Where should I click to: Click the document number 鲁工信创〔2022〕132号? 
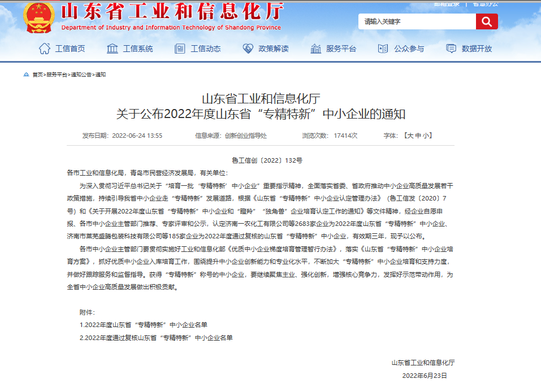(x=267, y=160)
